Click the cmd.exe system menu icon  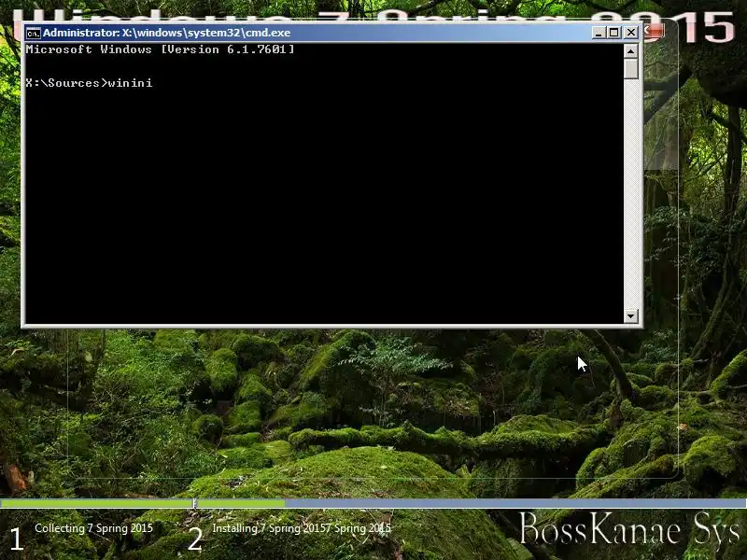[x=34, y=33]
